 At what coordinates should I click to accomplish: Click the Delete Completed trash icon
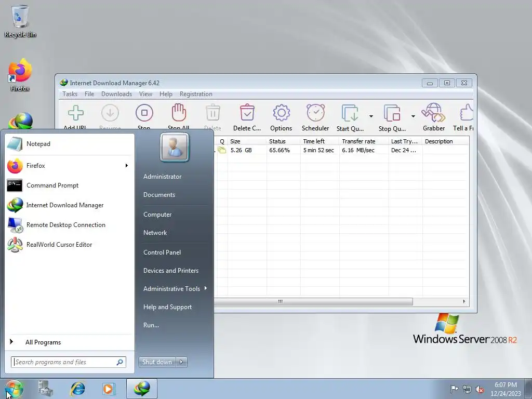coord(247,112)
